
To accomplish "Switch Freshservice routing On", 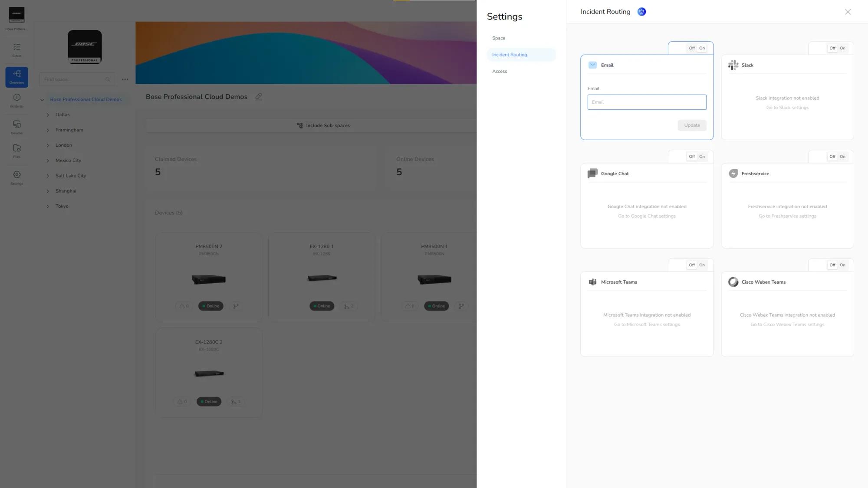I will pyautogui.click(x=842, y=157).
